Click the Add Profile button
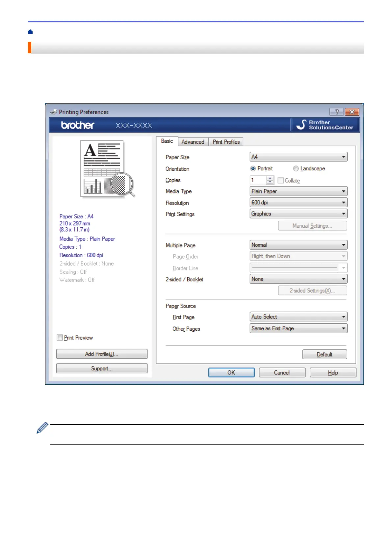Viewport: 392px width, 554px height. click(102, 354)
